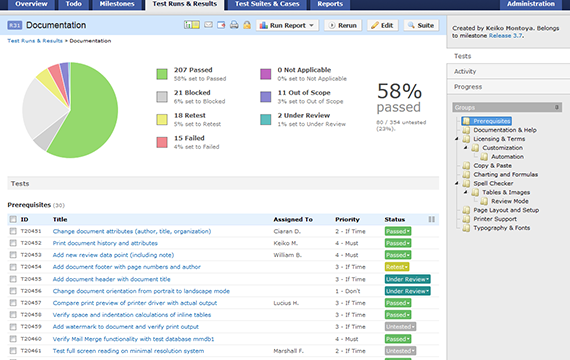This screenshot has height=360, width=570.
Task: Check the box for test T20457
Action: coord(13,303)
